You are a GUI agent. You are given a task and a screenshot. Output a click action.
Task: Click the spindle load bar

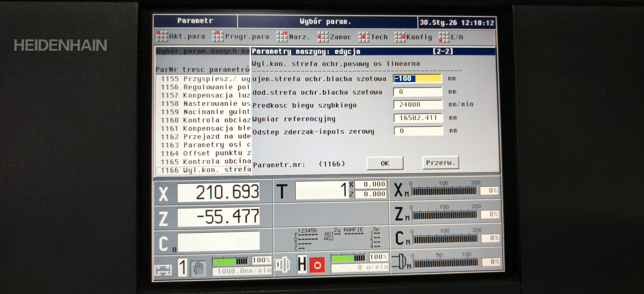click(x=446, y=263)
